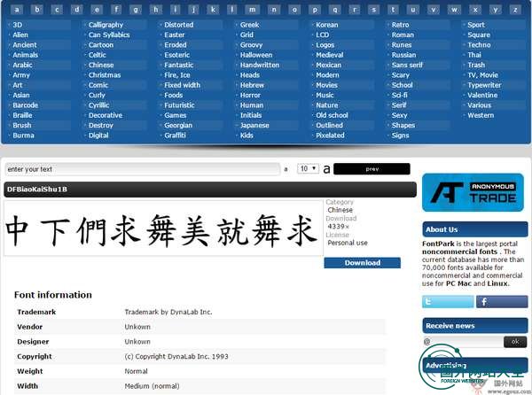This screenshot has width=532, height=395.
Task: Open the Western category link
Action: [481, 115]
